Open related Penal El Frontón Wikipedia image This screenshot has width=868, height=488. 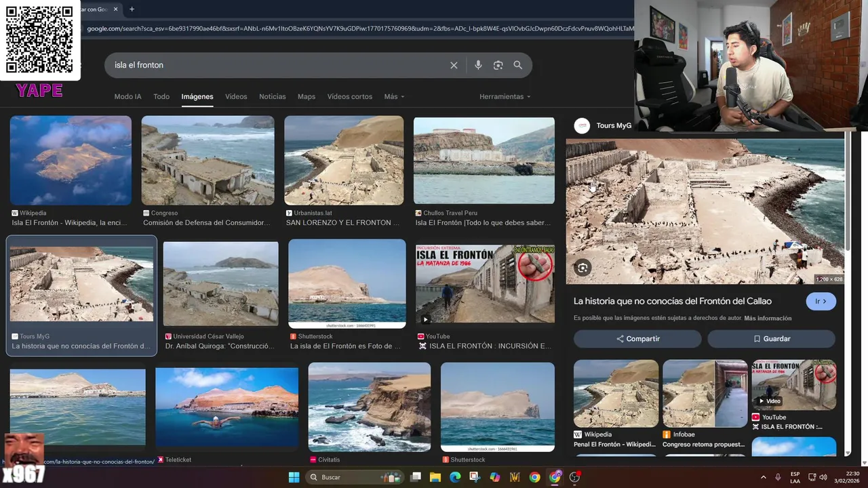coord(616,393)
